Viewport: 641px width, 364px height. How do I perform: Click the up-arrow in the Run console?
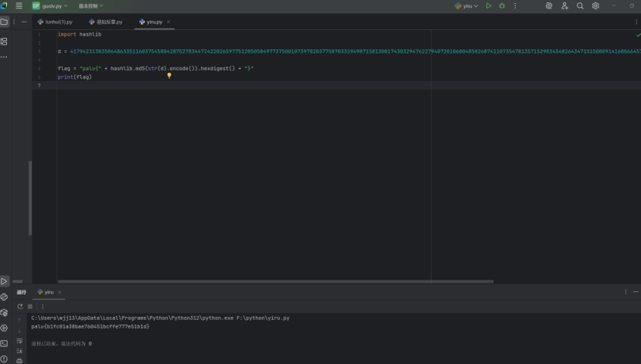click(19, 320)
